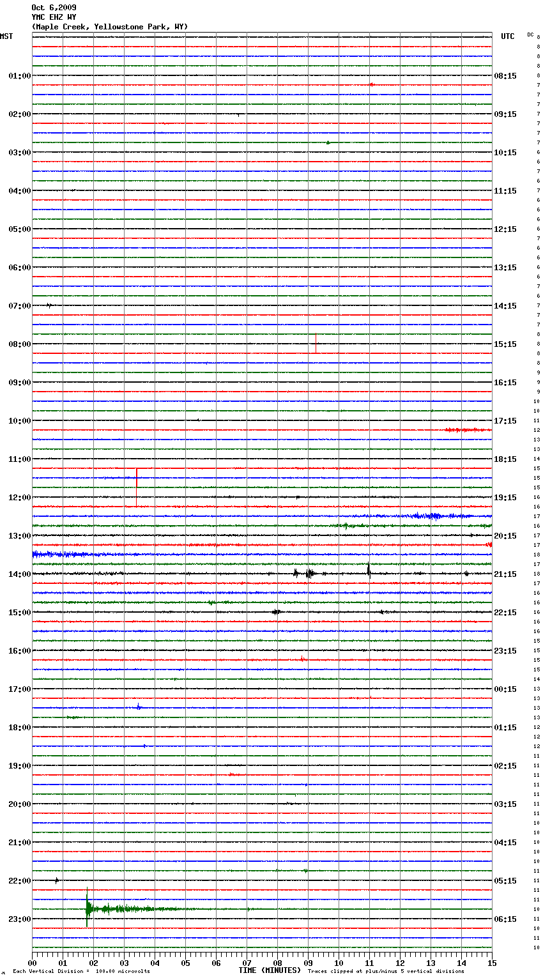Click 'Traces clipped at plus/minus 5 vertical divisions' note
The height and width of the screenshot is (980, 543).
(x=386, y=972)
